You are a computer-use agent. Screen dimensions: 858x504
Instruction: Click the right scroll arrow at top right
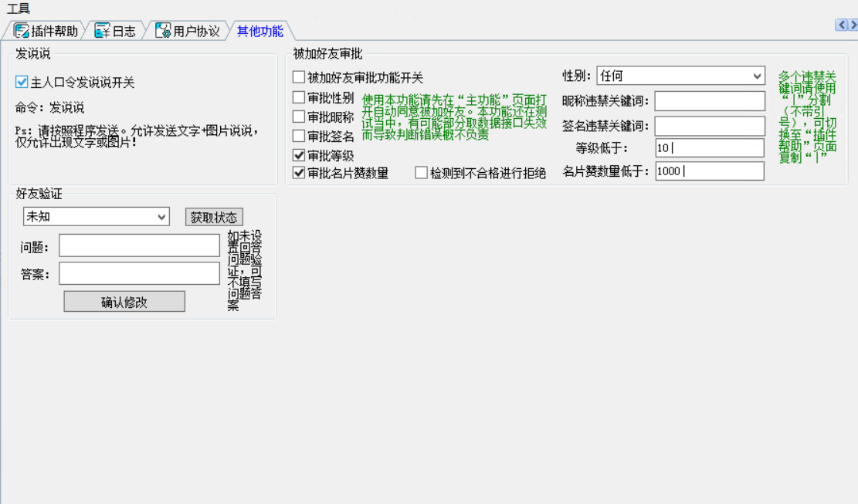pyautogui.click(x=852, y=26)
